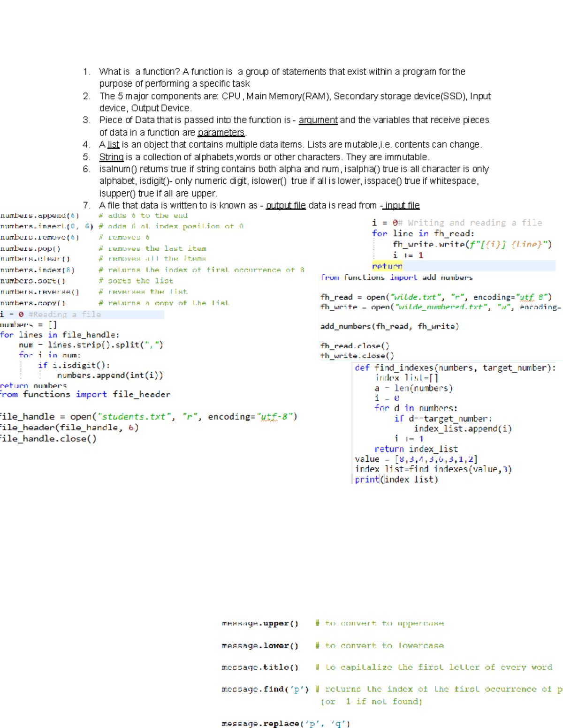
Task: Click the print(index_list) code line
Action: tap(396, 480)
